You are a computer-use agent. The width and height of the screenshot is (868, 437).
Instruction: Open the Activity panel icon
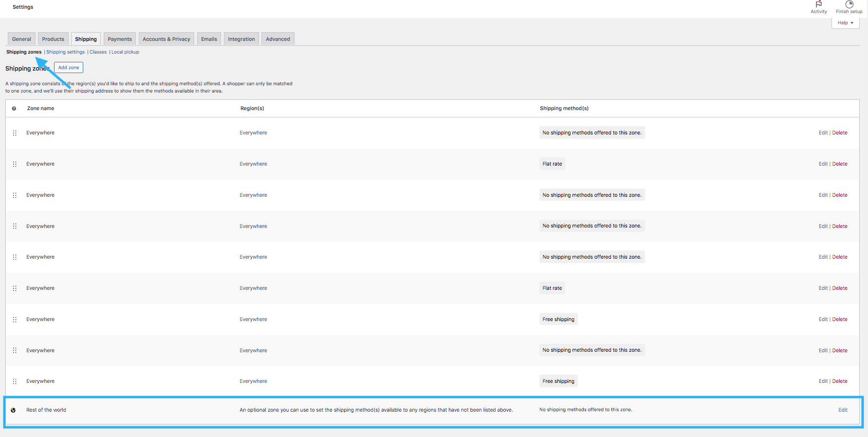[x=818, y=4]
